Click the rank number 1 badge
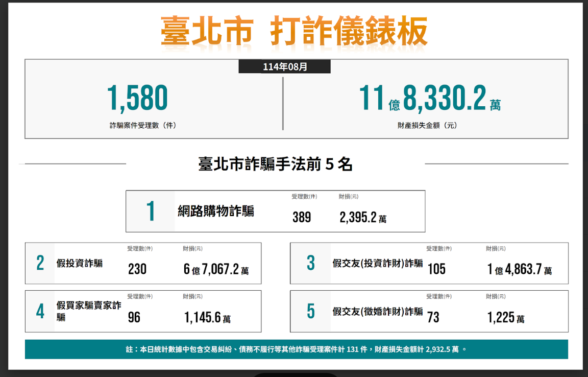Image resolution: width=588 pixels, height=377 pixels. [x=151, y=211]
